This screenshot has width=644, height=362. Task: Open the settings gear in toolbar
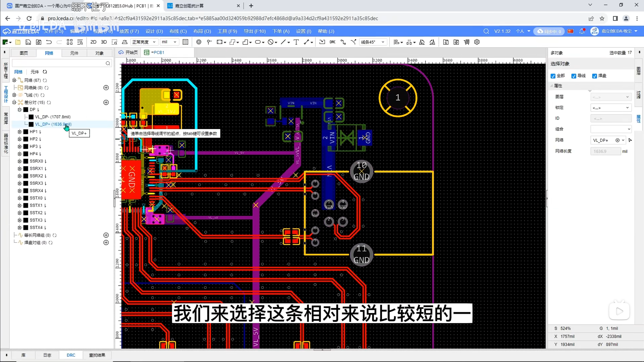pos(477,42)
